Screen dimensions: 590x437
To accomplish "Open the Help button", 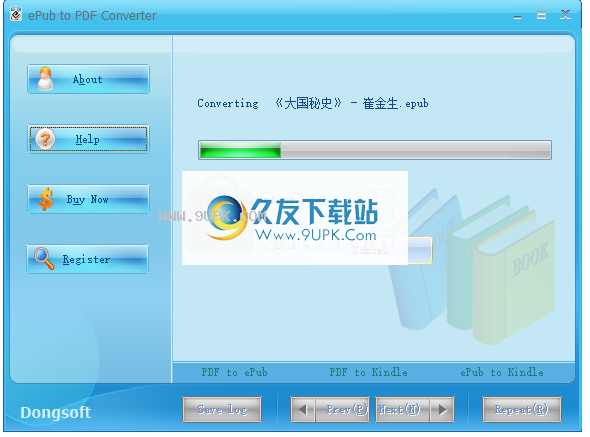I will (88, 139).
